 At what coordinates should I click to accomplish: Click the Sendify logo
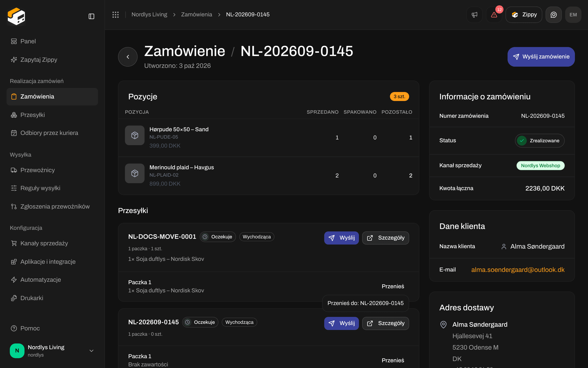(16, 16)
